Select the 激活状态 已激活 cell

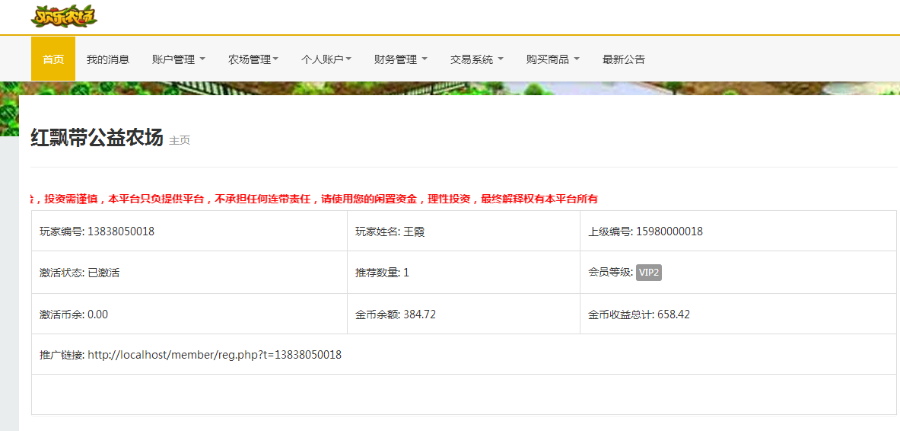(x=189, y=273)
